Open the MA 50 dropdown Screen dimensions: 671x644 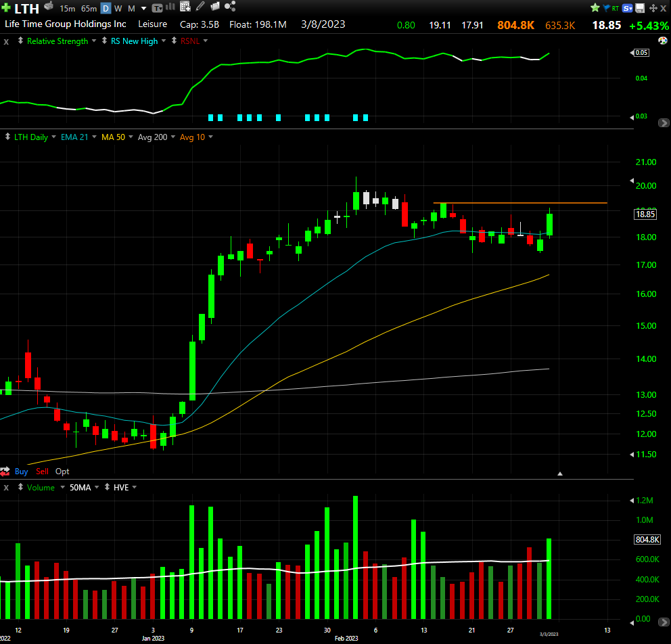[x=131, y=137]
